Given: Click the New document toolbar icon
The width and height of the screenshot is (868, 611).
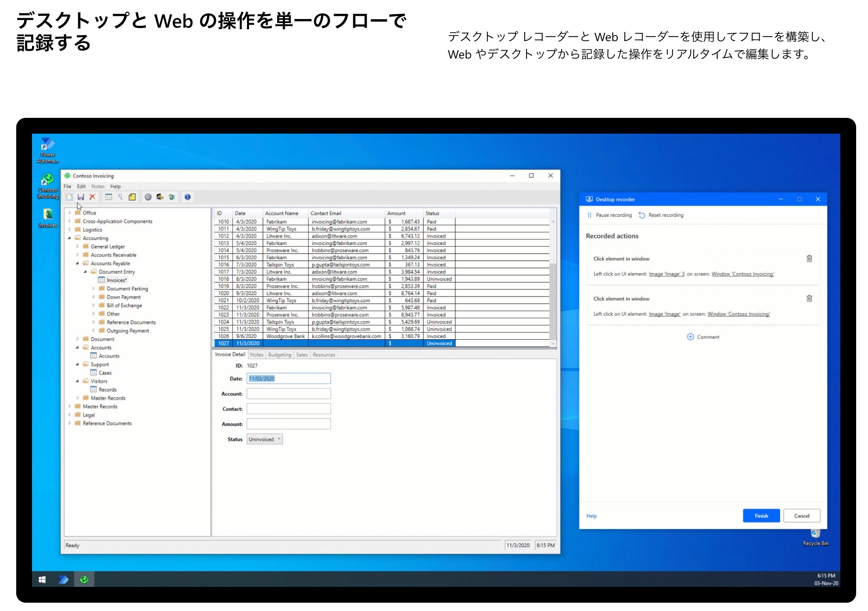Looking at the screenshot, I should pos(69,197).
